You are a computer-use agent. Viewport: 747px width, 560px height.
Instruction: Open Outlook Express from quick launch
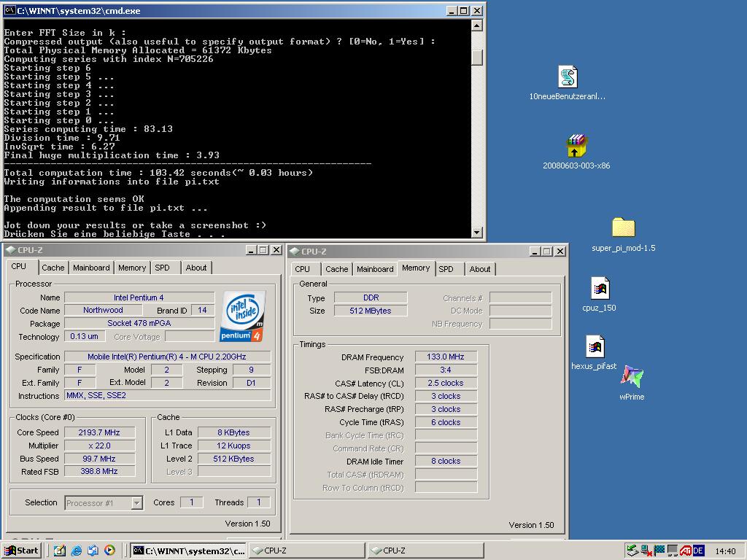93,551
